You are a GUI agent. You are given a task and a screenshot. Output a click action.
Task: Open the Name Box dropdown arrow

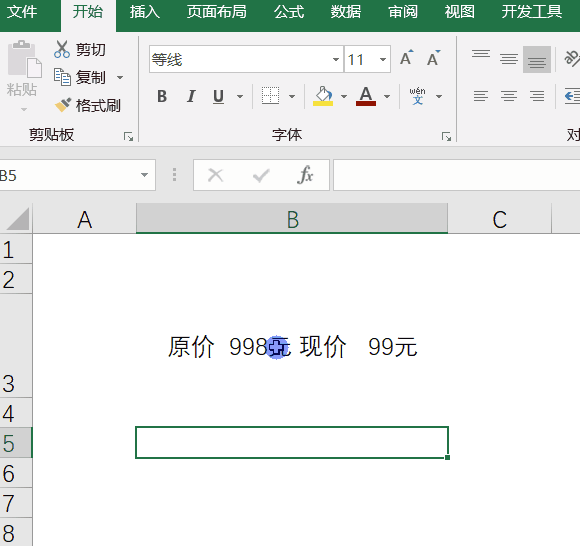coord(144,175)
